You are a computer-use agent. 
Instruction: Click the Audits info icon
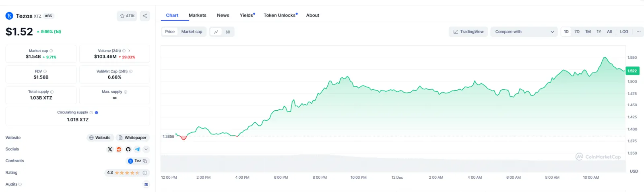(20, 184)
